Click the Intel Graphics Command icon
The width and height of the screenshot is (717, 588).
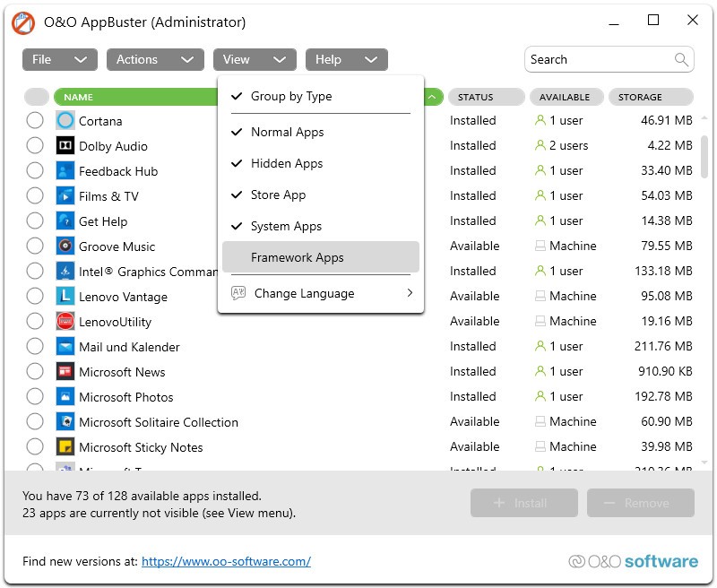coord(65,271)
